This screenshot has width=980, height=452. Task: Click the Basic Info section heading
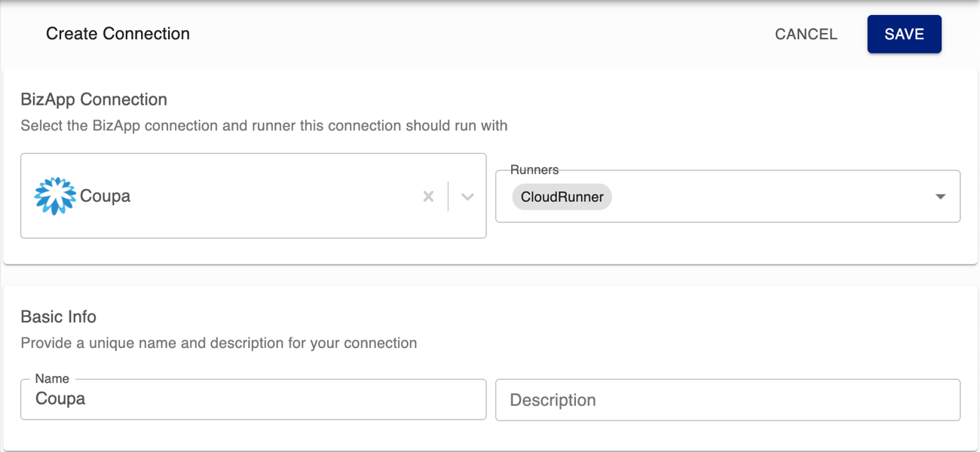(59, 316)
